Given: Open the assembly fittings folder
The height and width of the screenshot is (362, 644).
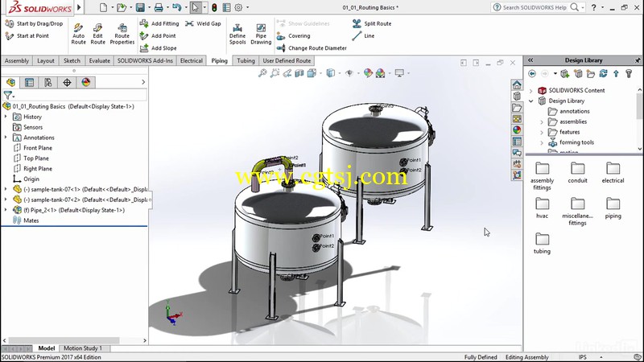Looking at the screenshot, I should [542, 176].
